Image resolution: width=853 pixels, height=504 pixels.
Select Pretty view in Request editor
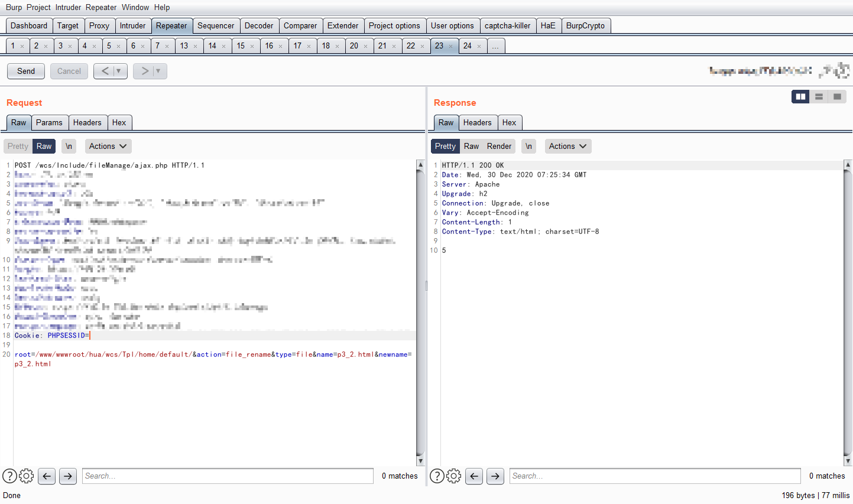(x=18, y=146)
